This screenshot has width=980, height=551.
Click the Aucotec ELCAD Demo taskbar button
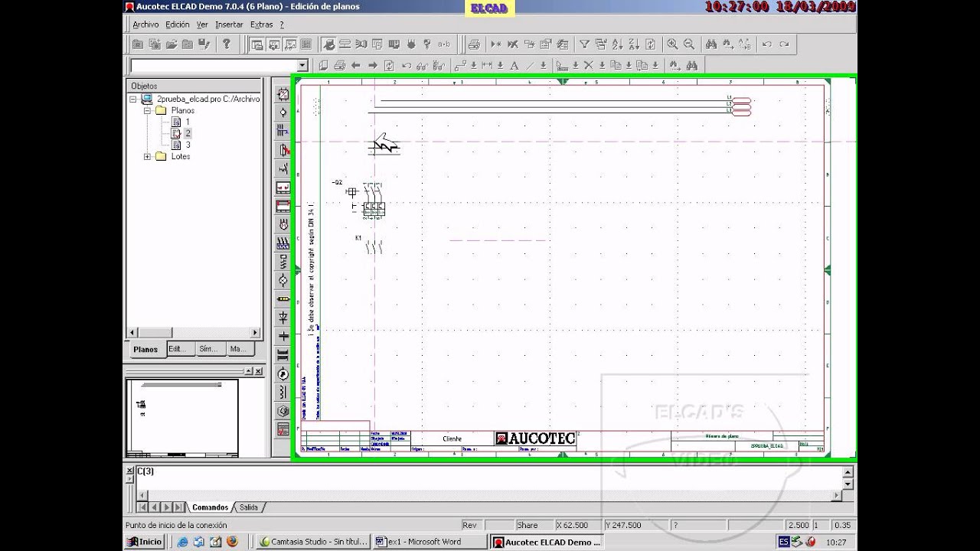[547, 542]
